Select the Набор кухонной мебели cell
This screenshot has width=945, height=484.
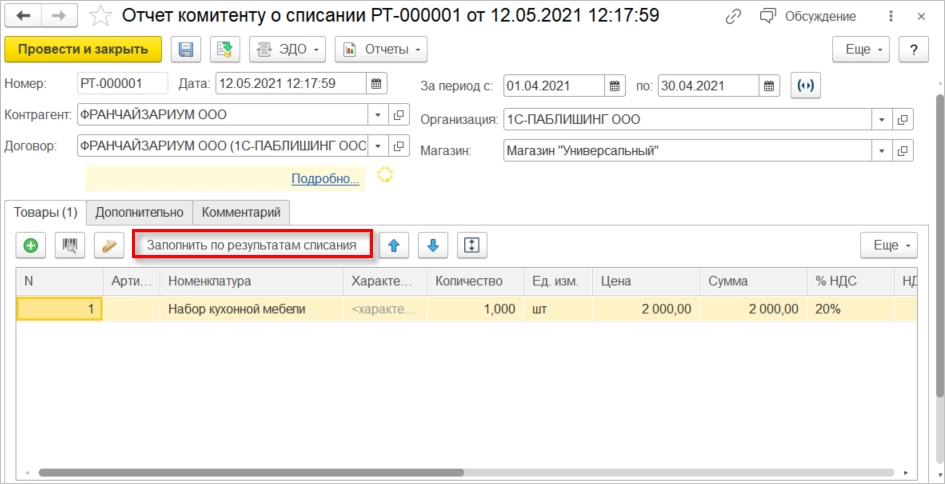[252, 309]
